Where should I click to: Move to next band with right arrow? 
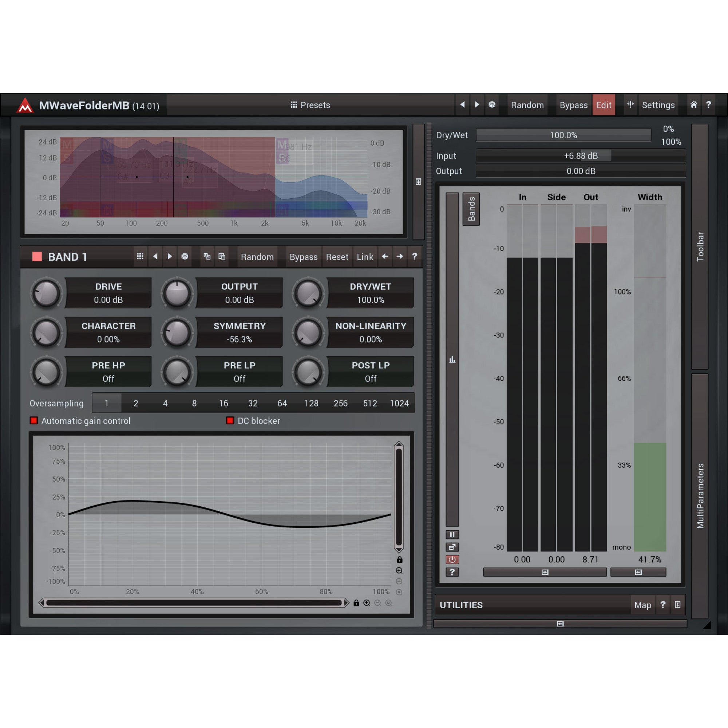pyautogui.click(x=400, y=257)
